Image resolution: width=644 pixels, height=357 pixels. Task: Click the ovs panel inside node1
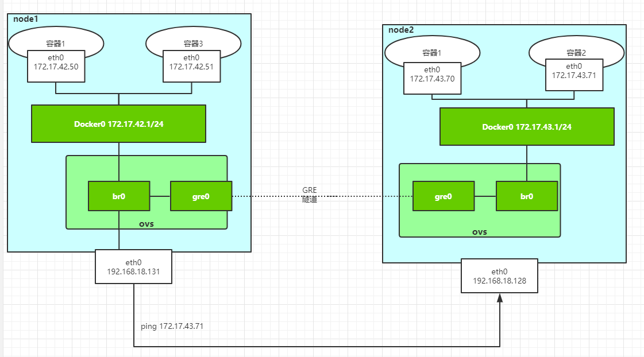146,224
